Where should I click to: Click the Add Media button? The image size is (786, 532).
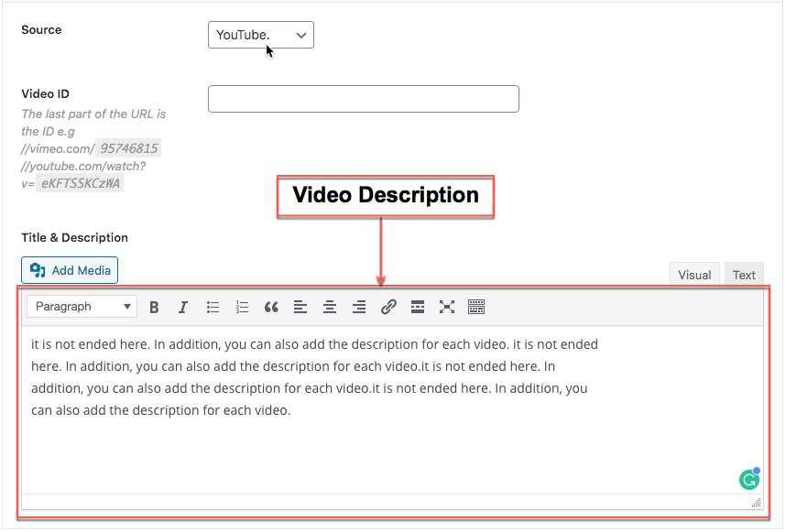point(70,270)
